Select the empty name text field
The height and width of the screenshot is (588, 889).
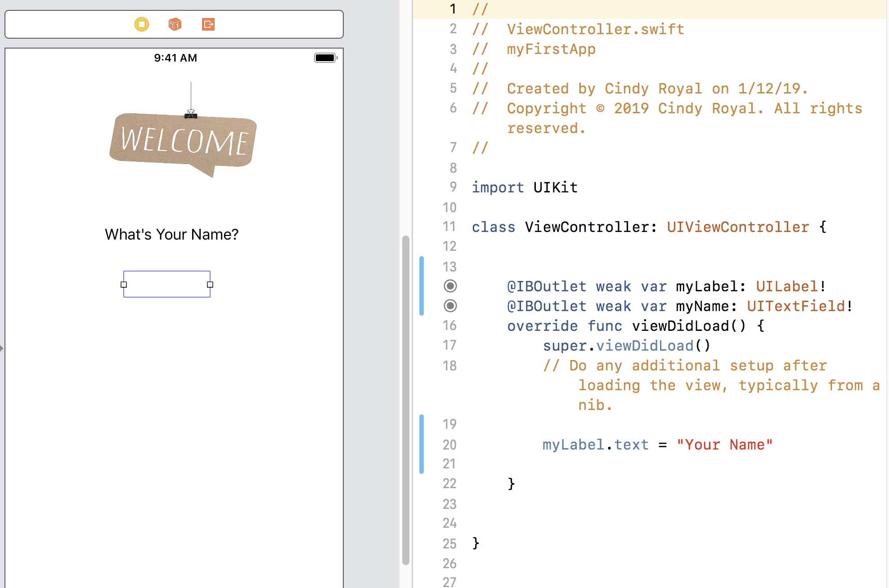[x=167, y=284]
